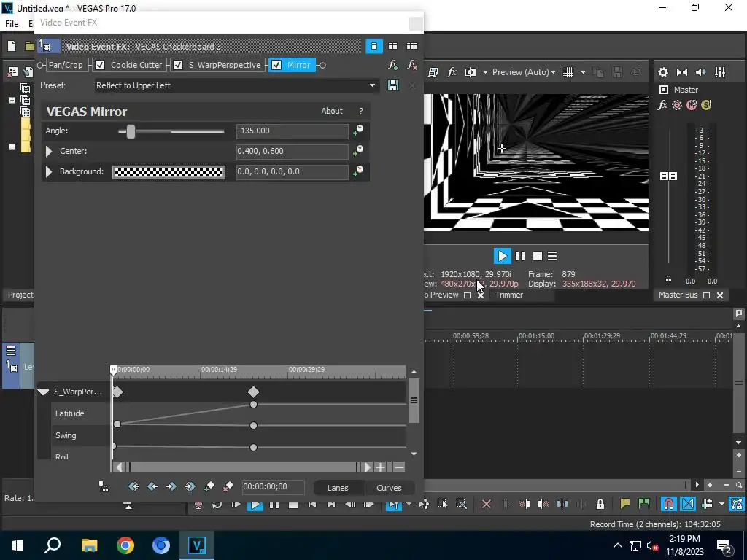Toggle Master Solo button
The width and height of the screenshot is (747, 560).
[x=706, y=105]
